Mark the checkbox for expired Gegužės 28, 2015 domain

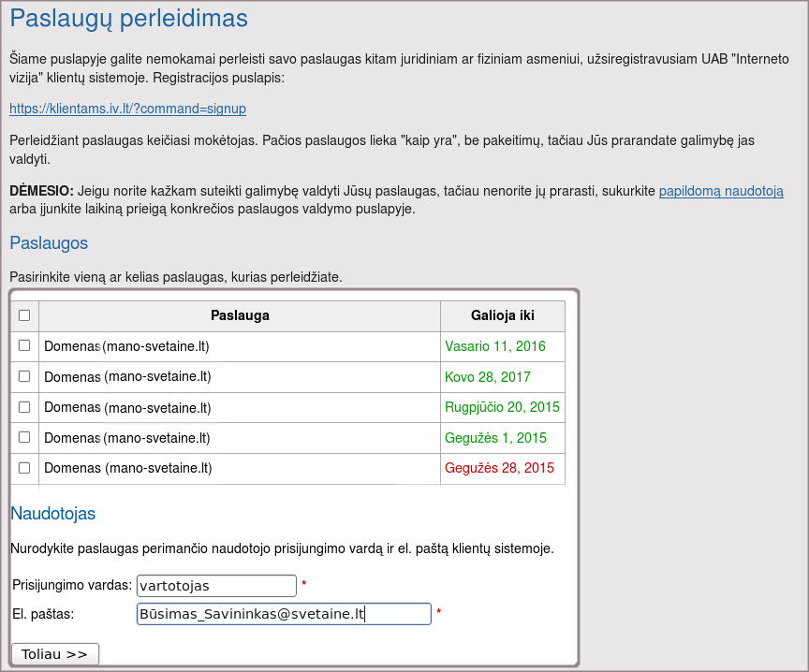click(x=24, y=468)
